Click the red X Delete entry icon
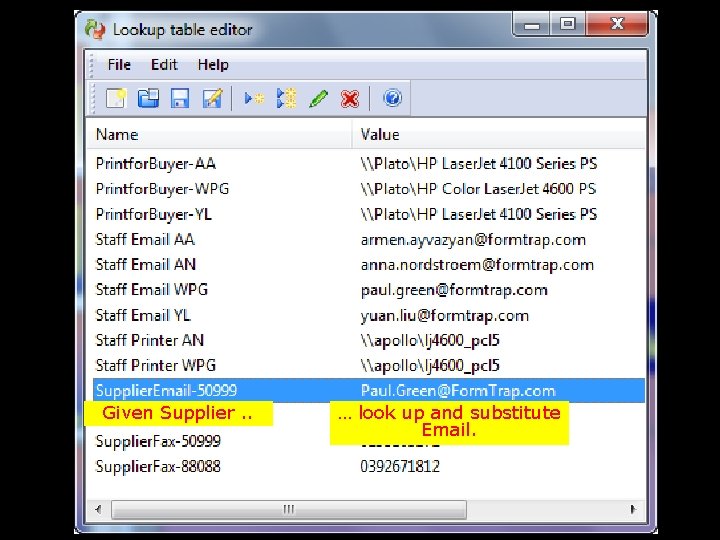Viewport: 720px width, 540px height. click(350, 99)
